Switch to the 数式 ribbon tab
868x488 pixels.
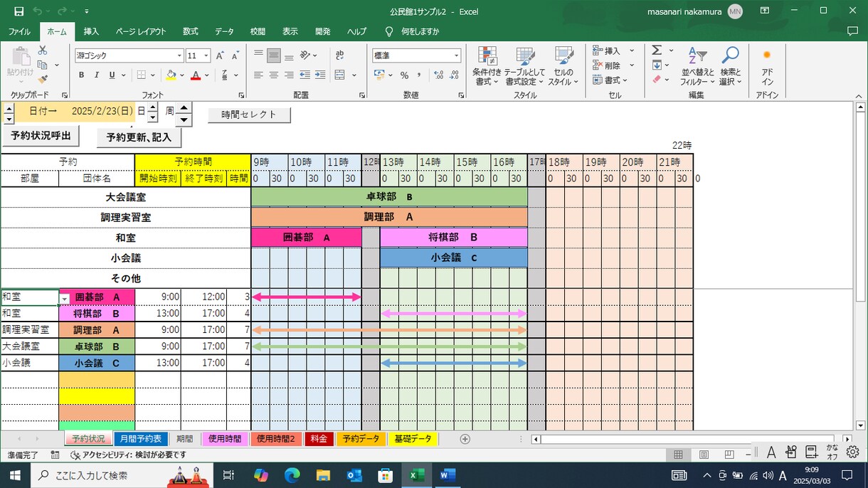pos(191,31)
